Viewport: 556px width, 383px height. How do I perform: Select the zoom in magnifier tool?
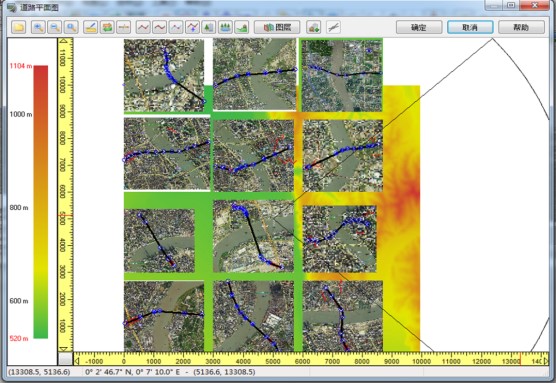point(38,27)
